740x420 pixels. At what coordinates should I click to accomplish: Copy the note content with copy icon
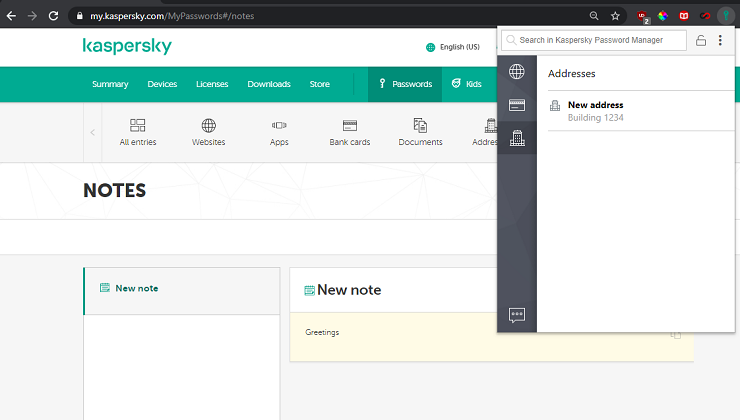click(676, 335)
